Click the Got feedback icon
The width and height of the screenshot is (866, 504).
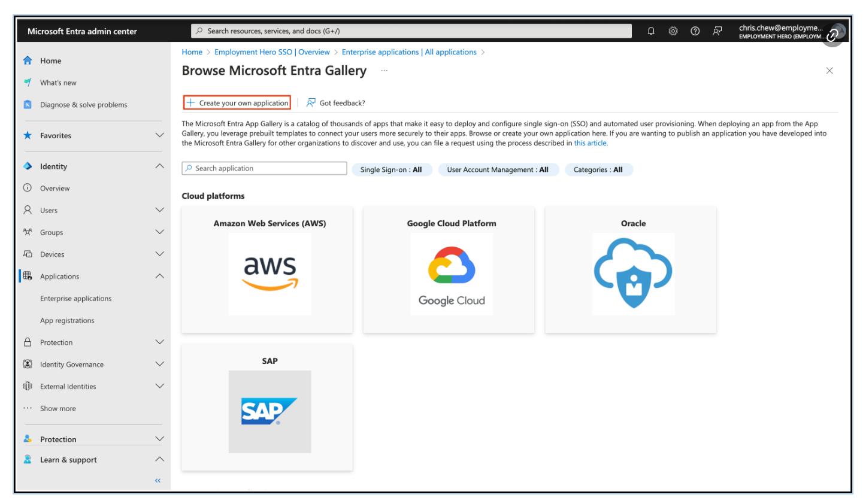coord(311,103)
